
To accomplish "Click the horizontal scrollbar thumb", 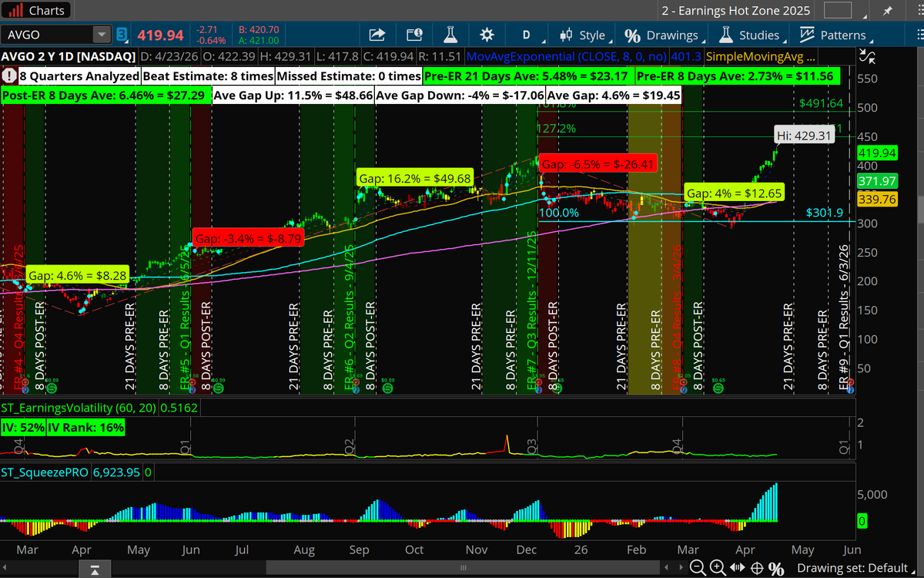I will point(462,569).
